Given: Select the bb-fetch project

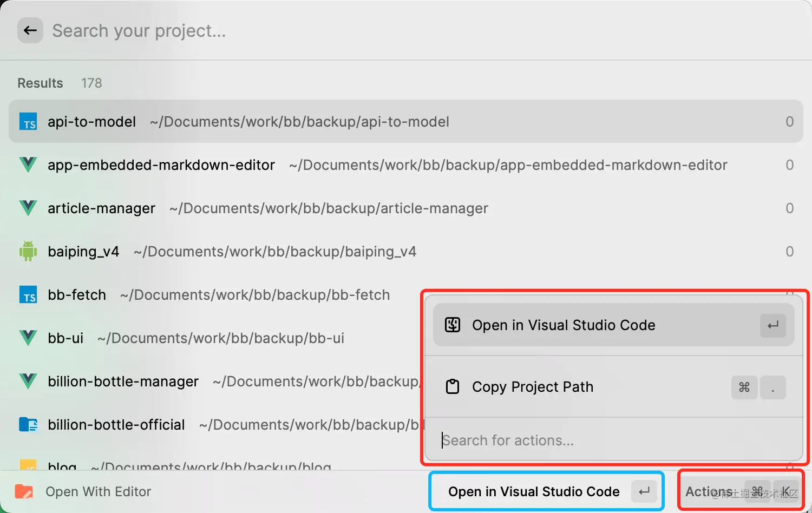Looking at the screenshot, I should [x=215, y=294].
